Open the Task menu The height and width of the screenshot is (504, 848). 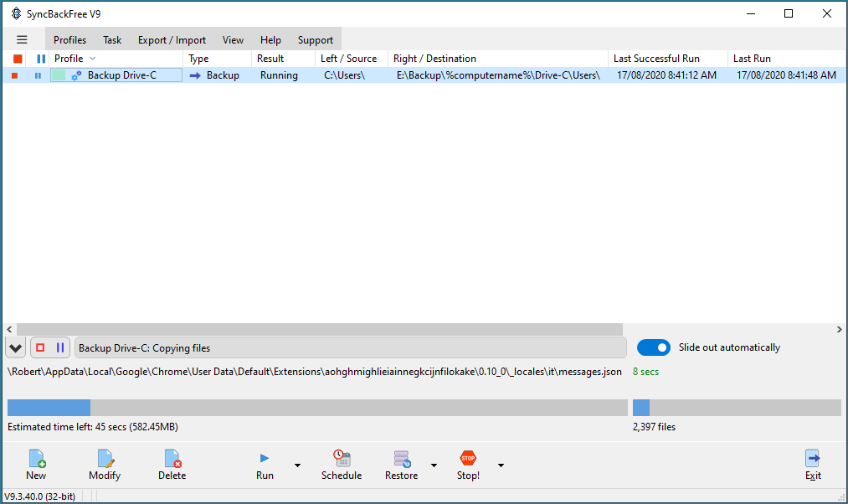coord(112,40)
